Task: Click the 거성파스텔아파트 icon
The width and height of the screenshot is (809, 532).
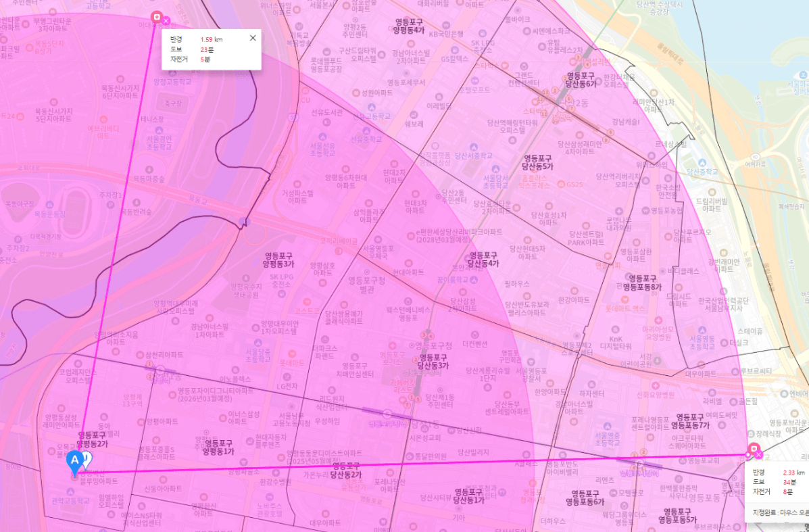Action: [296, 184]
